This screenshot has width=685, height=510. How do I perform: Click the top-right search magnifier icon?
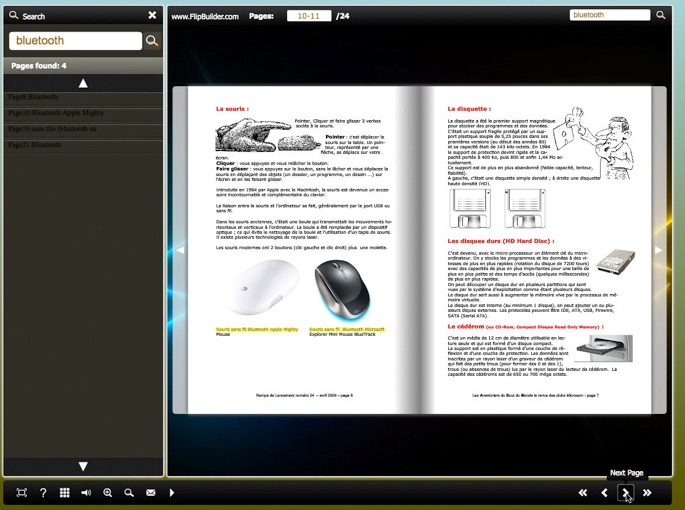click(x=661, y=15)
